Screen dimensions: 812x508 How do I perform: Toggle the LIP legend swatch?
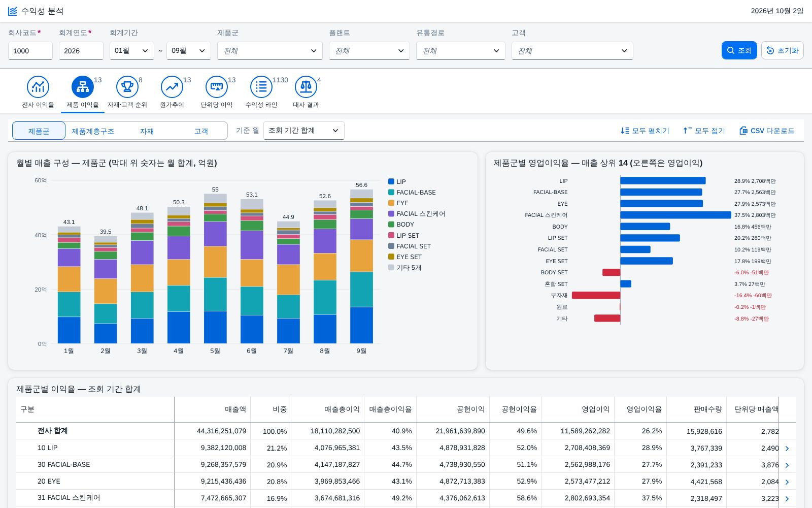pos(391,181)
